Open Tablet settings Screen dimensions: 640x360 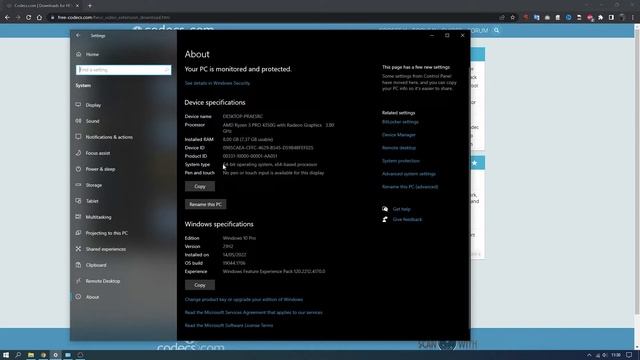[92, 201]
